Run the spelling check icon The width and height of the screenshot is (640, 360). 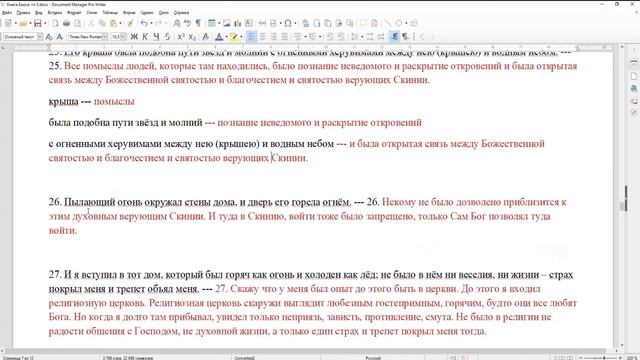pyautogui.click(x=187, y=23)
